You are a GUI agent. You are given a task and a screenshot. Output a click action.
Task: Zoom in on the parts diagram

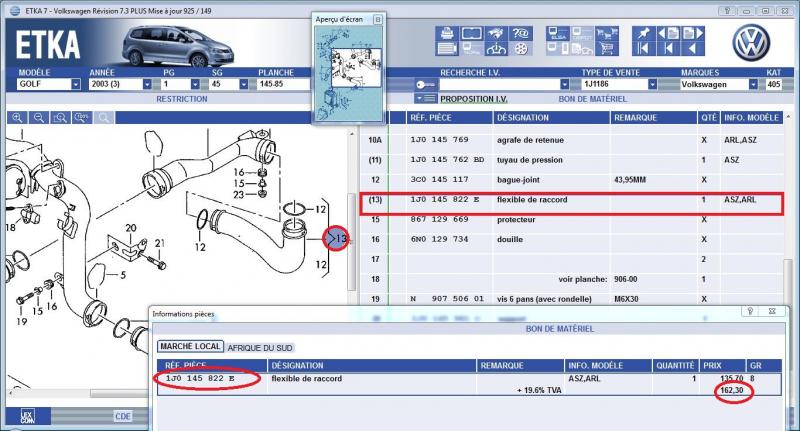click(x=17, y=118)
